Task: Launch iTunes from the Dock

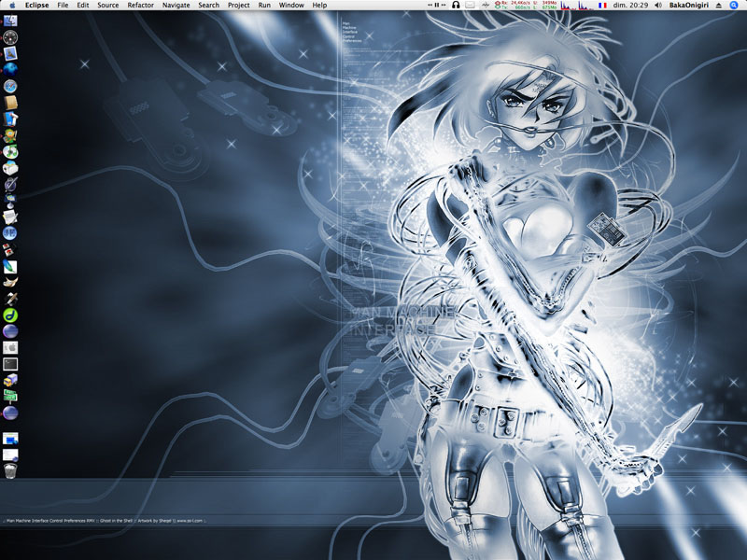Action: pos(10,151)
